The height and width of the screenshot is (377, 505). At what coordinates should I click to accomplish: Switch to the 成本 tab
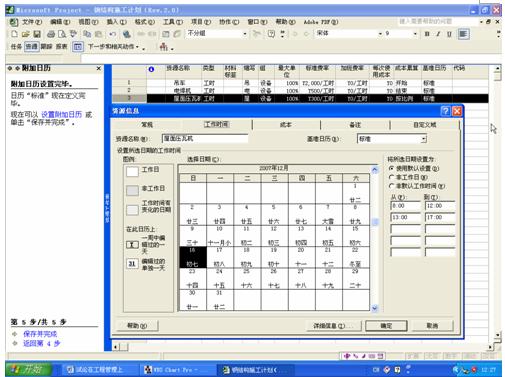(x=286, y=125)
